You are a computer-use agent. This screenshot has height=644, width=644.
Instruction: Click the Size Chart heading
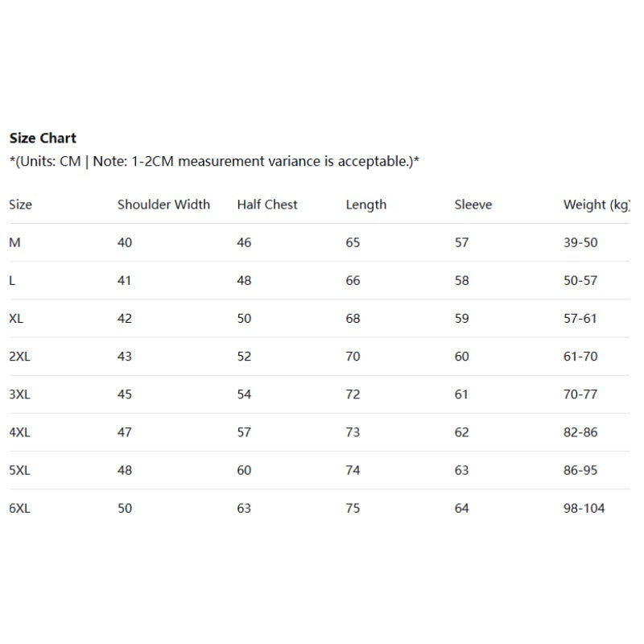(43, 138)
